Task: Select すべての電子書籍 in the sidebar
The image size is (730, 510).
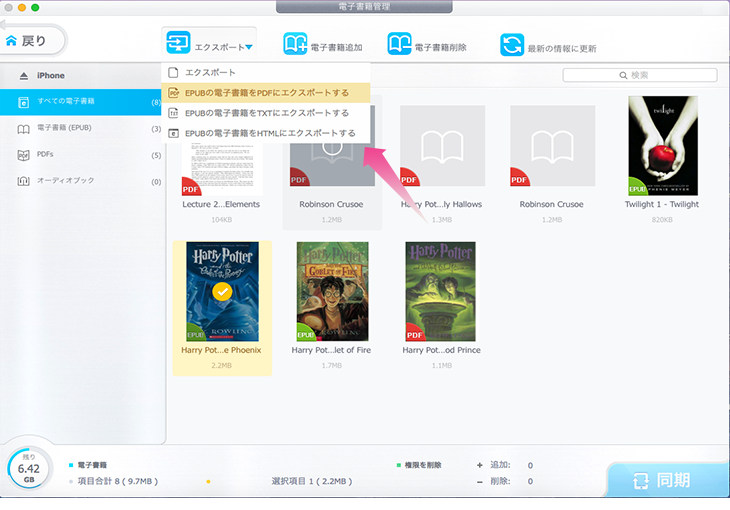Action: (x=81, y=102)
